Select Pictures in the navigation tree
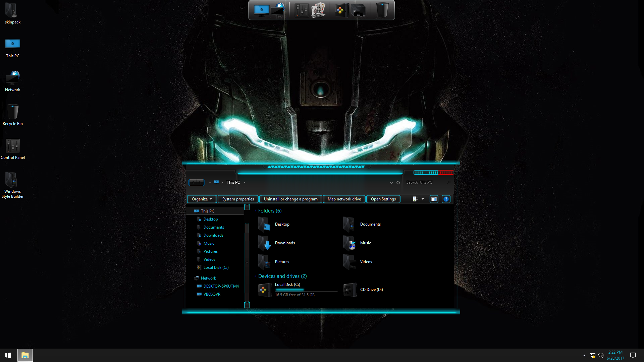644x362 pixels. 210,251
